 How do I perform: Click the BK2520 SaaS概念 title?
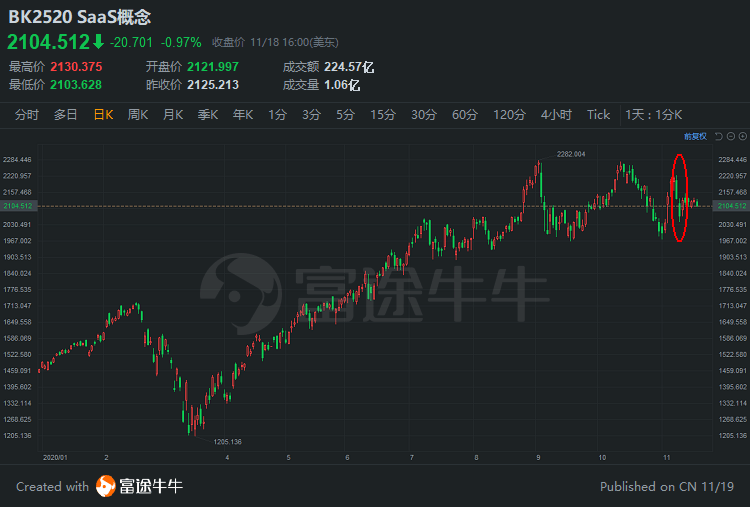[79, 17]
